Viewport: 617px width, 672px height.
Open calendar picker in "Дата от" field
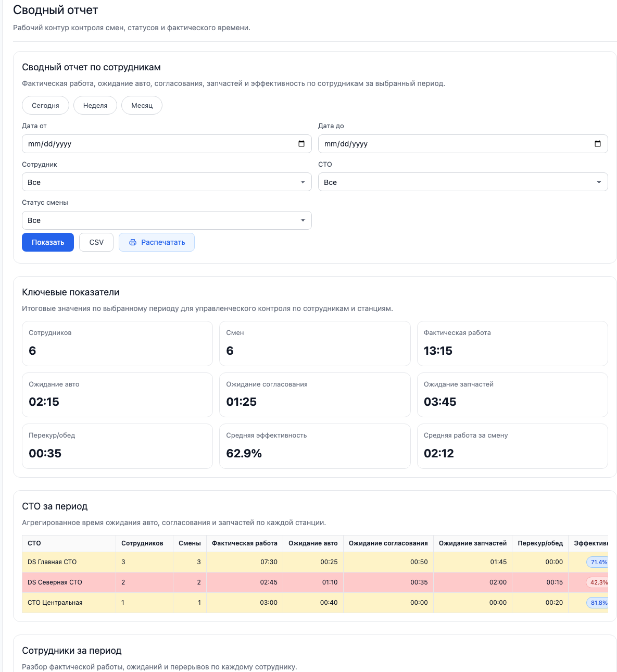(301, 144)
